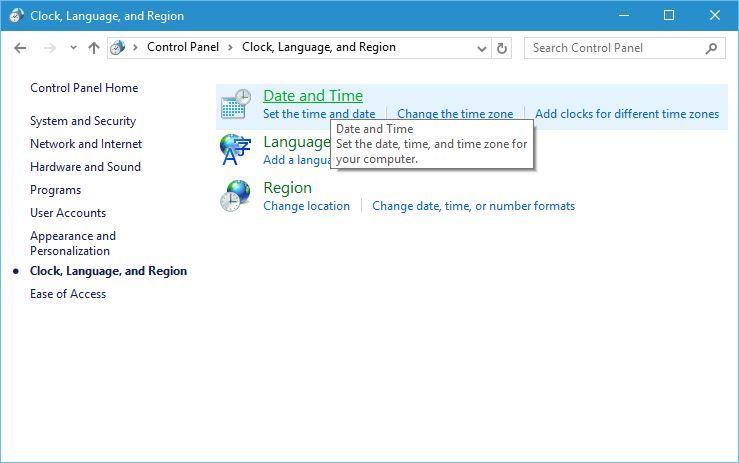Click the Control Panel icon in address bar
The image size is (739, 463).
click(x=117, y=48)
